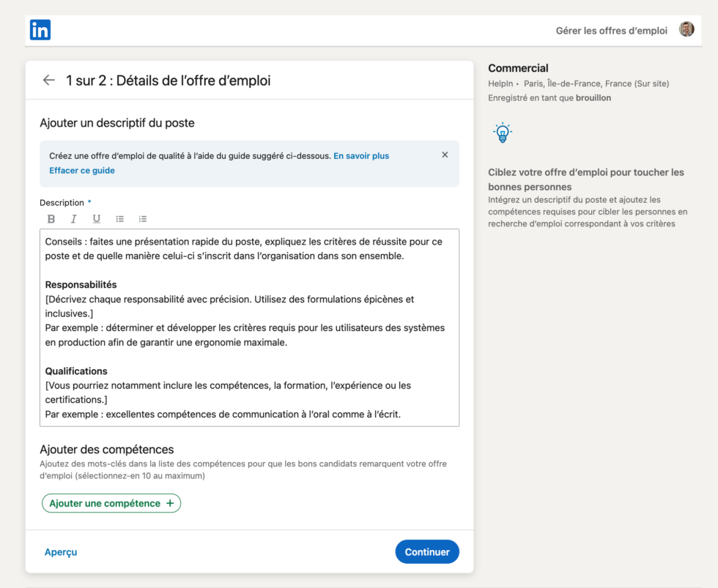
Task: Click the required asterisk next to Description
Action: 90,202
